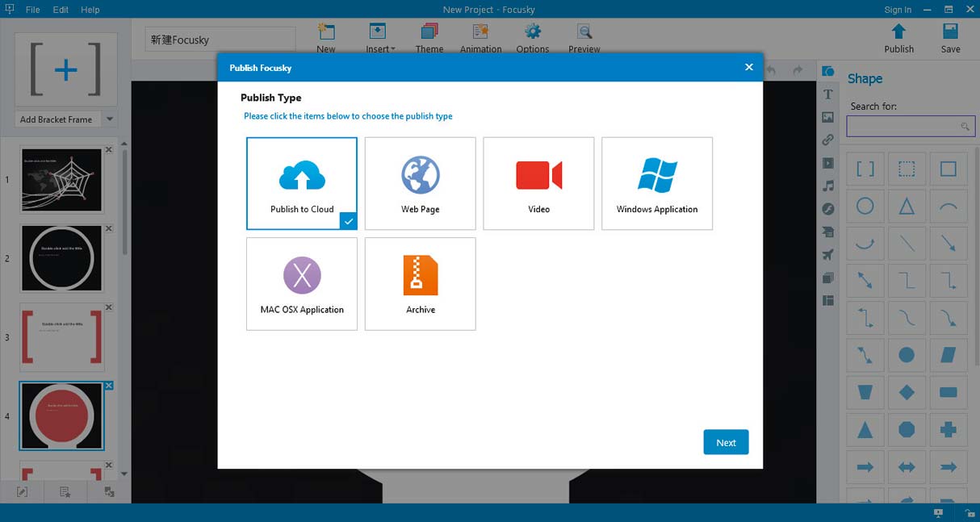Select Windows Application publish type
980x522 pixels.
[x=657, y=183]
